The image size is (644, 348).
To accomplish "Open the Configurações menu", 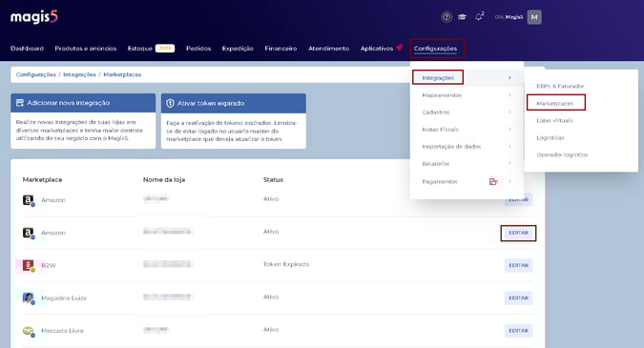I will click(435, 49).
